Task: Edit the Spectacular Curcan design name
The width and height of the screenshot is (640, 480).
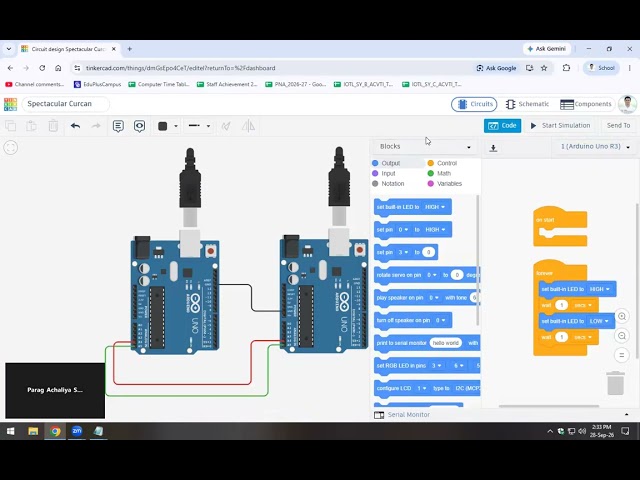Action: coord(66,104)
